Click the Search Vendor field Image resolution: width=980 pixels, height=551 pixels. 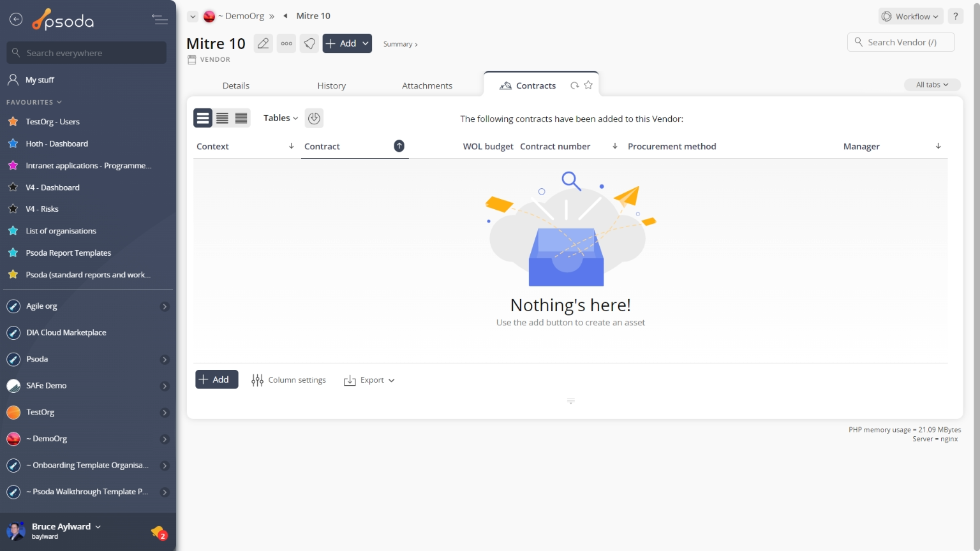[901, 42]
